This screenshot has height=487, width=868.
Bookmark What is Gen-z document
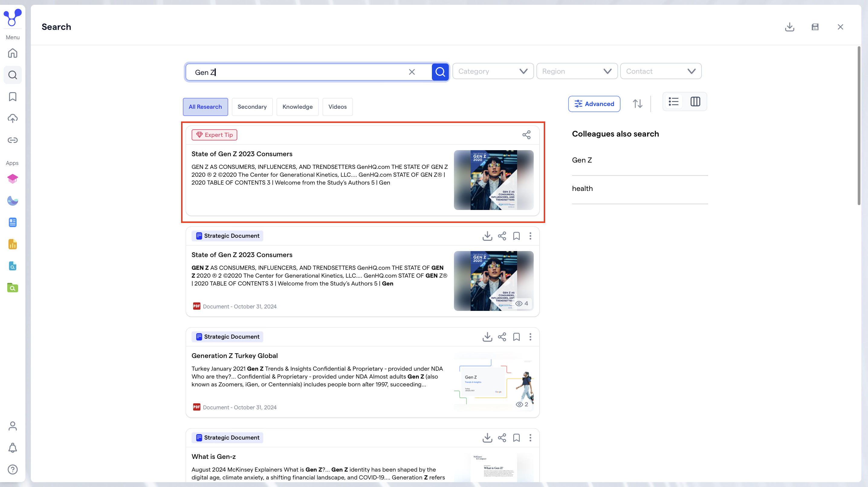click(x=516, y=438)
